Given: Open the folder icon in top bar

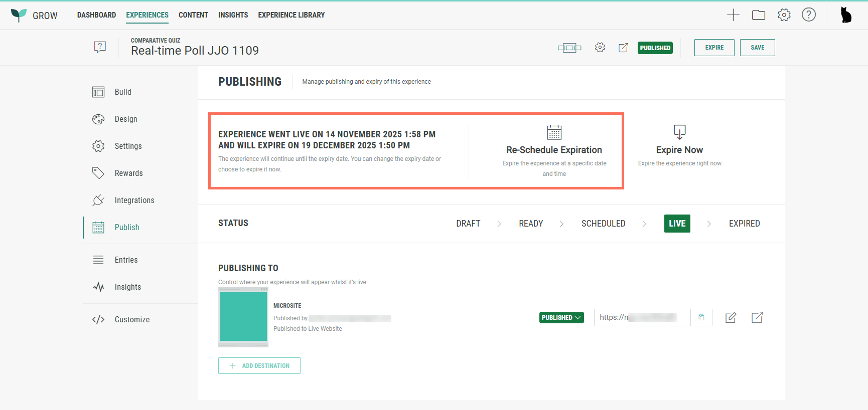Looking at the screenshot, I should click(758, 15).
